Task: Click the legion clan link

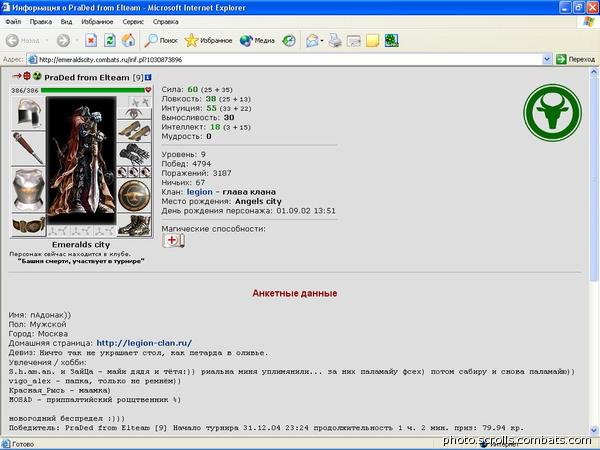Action: 199,192
